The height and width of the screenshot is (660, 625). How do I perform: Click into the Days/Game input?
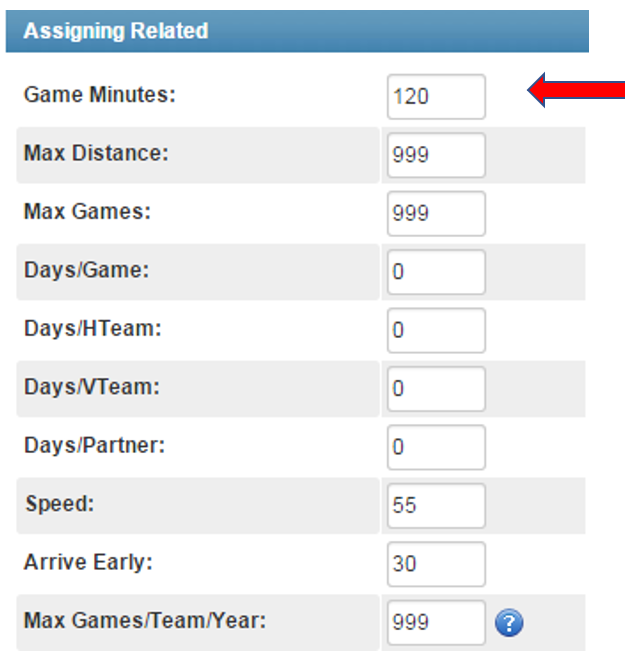436,272
